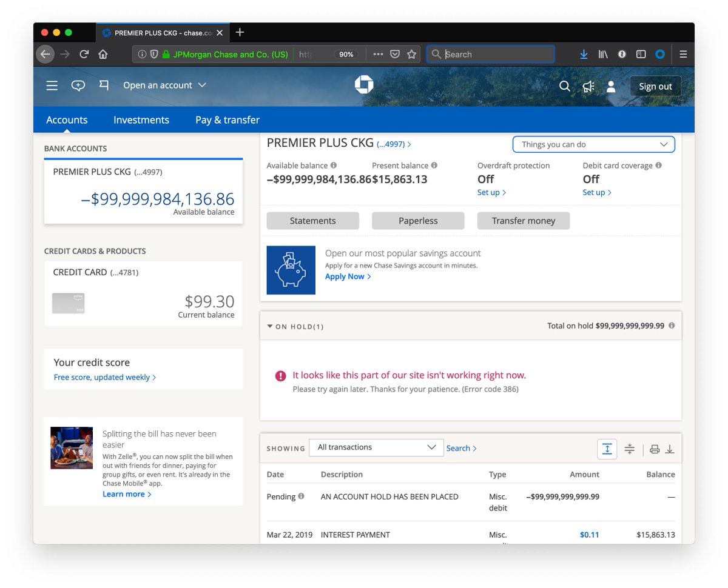This screenshot has width=728, height=588.
Task: Open transaction Search link
Action: click(461, 448)
